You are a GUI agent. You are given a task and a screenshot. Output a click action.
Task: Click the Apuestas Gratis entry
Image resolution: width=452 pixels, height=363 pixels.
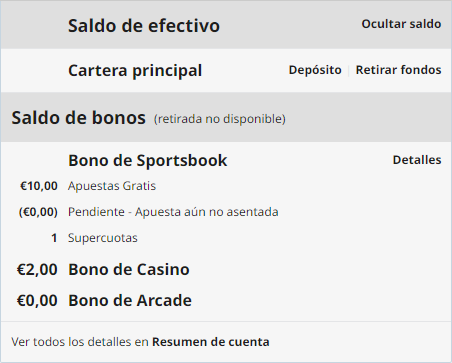112,186
